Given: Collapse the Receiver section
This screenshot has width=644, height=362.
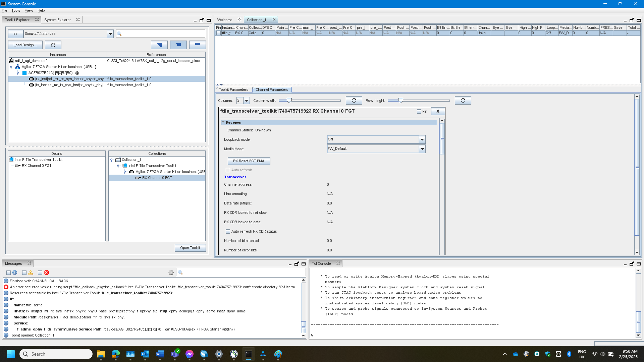Looking at the screenshot, I should (223, 123).
